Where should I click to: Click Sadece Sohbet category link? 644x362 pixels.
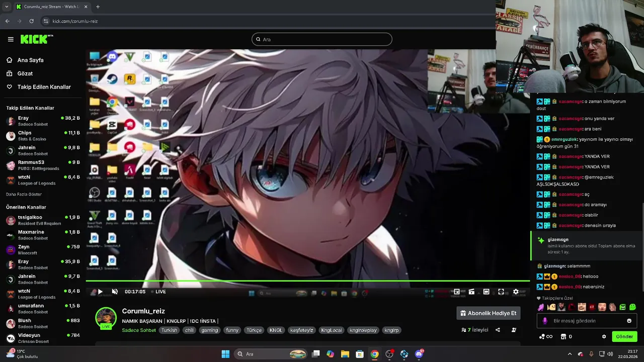139,330
